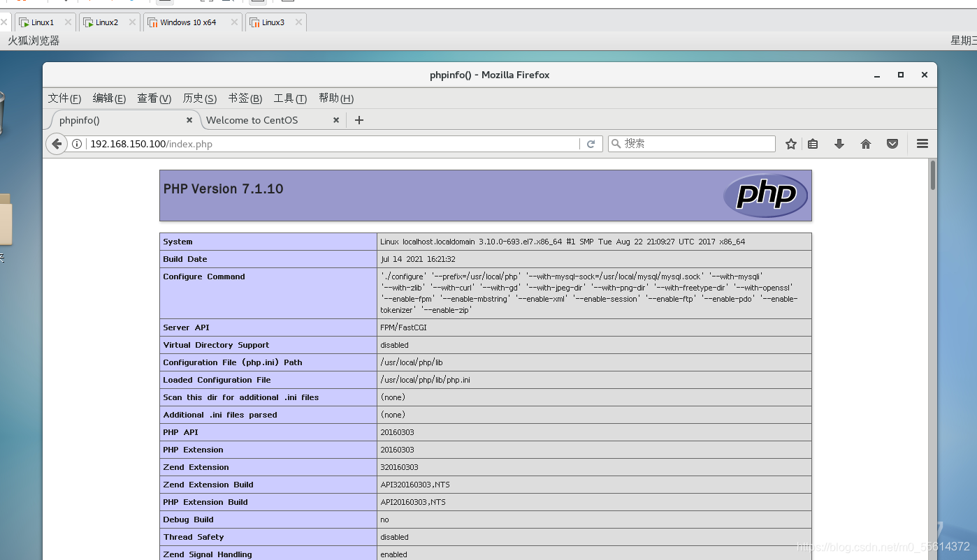The image size is (977, 560).
Task: Select the PHP API row label
Action: click(x=181, y=432)
